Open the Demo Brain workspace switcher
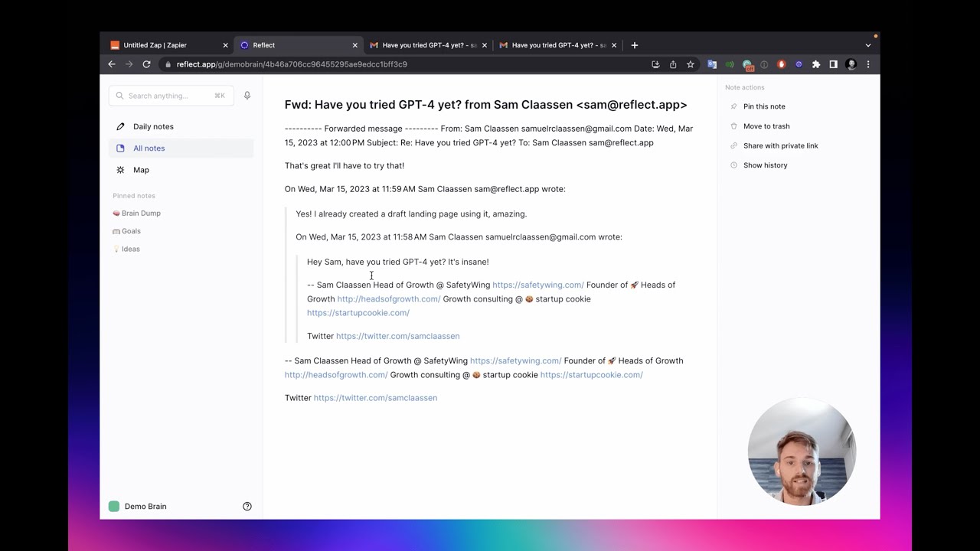Screen dimensions: 980x551 [x=138, y=506]
